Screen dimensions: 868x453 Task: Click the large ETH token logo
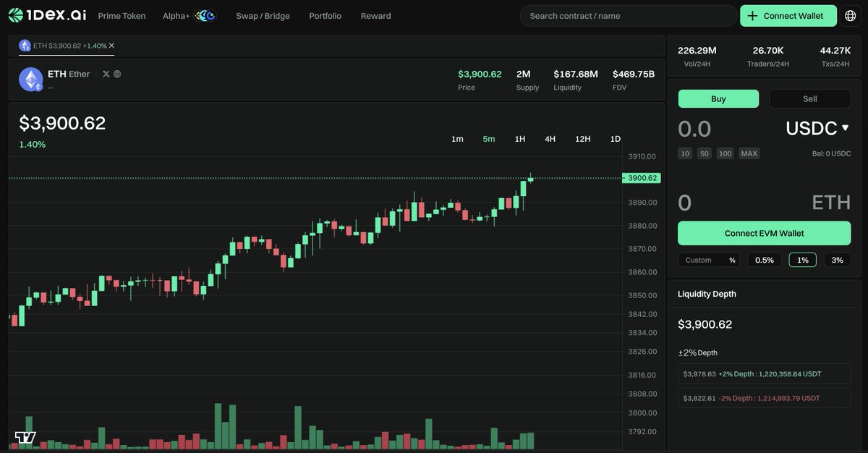coord(31,80)
